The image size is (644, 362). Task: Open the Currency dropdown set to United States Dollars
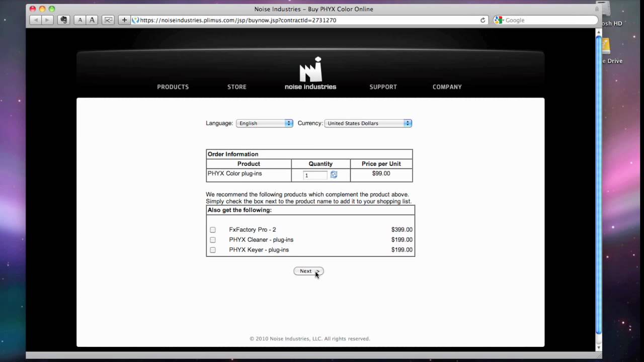tap(368, 123)
